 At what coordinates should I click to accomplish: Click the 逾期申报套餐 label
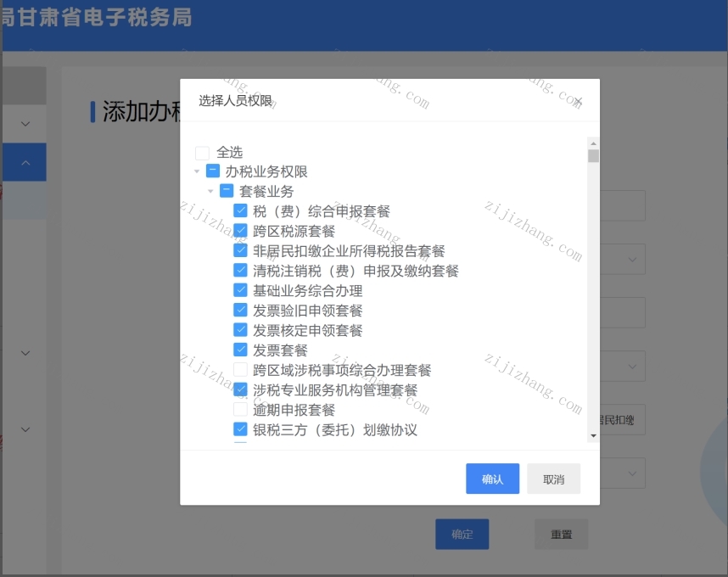click(x=294, y=410)
